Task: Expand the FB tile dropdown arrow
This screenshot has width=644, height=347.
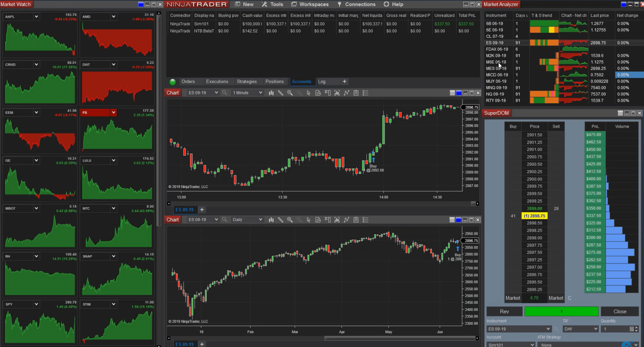Action: [x=114, y=112]
